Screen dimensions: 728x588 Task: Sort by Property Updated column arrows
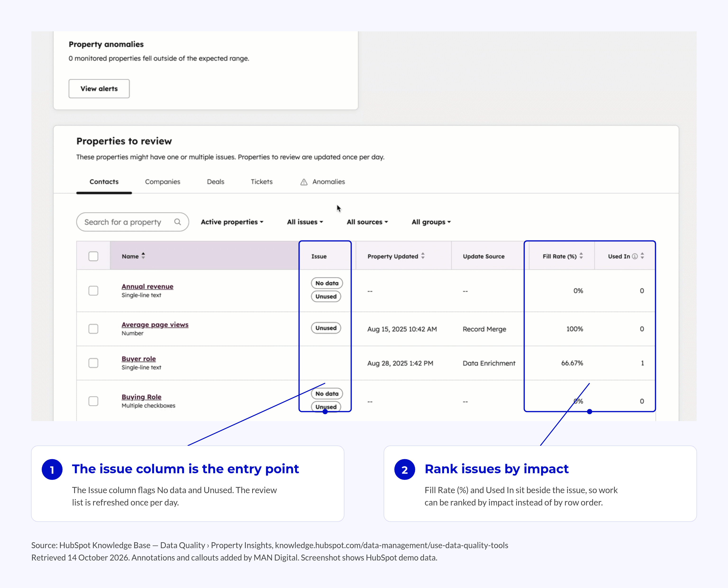(423, 256)
